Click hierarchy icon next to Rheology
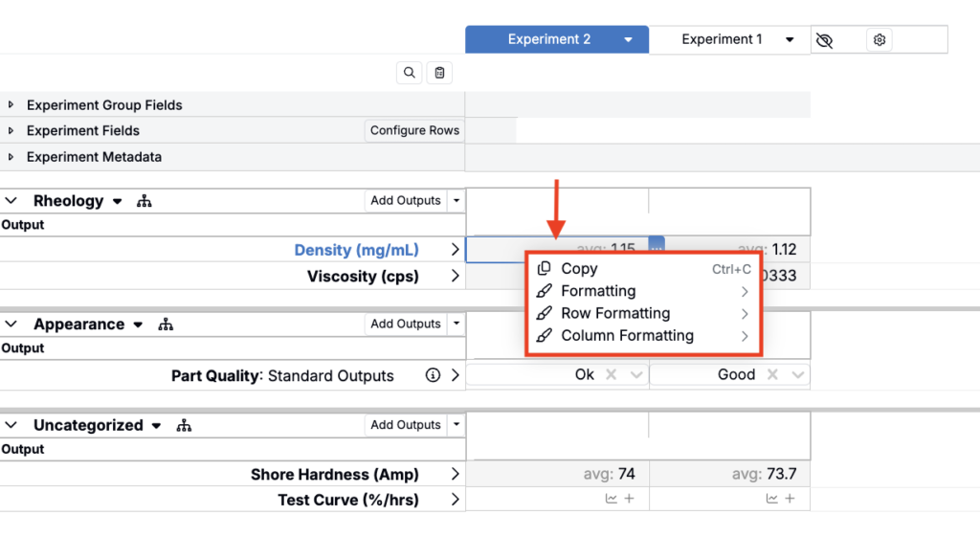The image size is (980, 538). click(145, 201)
